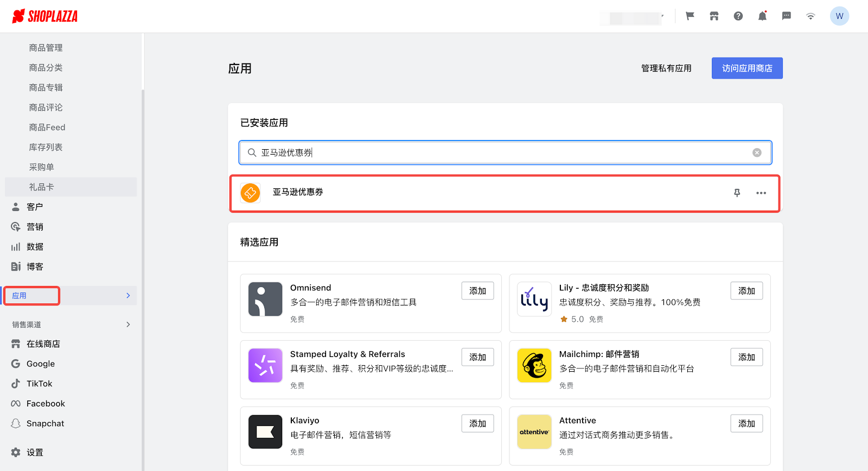This screenshot has width=868, height=471.
Task: Focus the installed apps search field
Action: pos(505,152)
